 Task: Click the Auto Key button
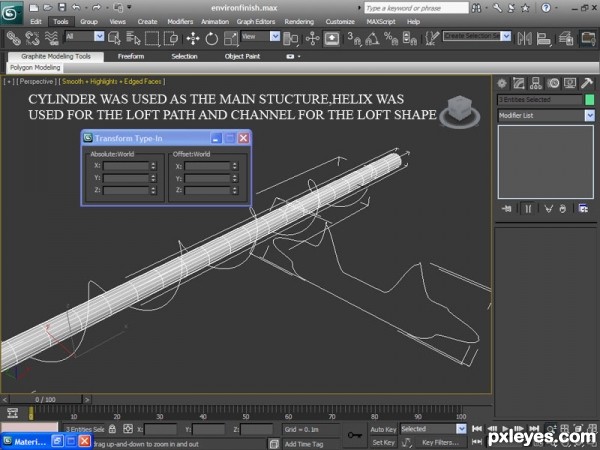pyautogui.click(x=383, y=429)
